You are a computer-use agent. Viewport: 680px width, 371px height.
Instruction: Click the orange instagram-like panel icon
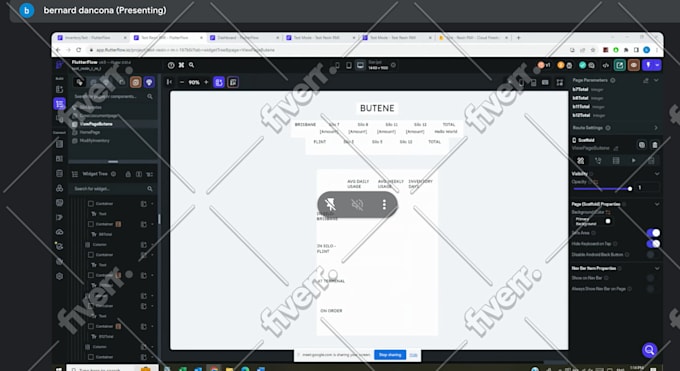pyautogui.click(x=135, y=82)
